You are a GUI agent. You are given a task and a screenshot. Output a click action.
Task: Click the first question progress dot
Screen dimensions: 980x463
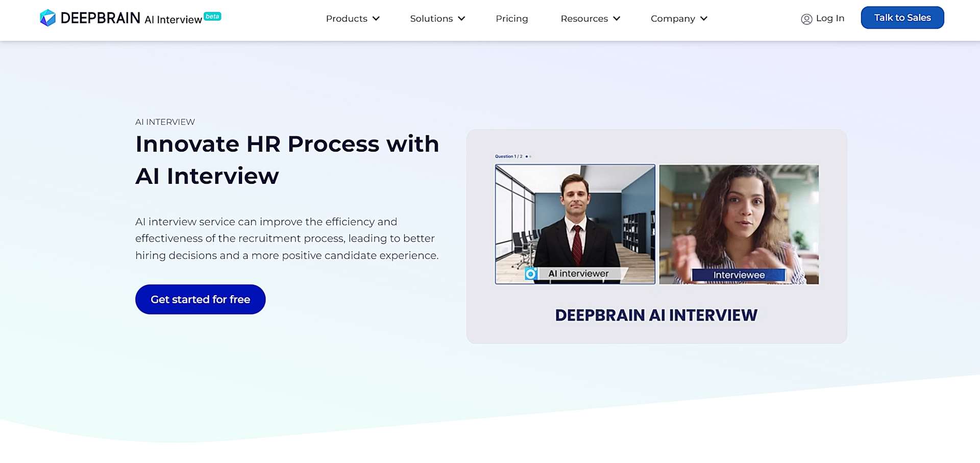coord(527,156)
